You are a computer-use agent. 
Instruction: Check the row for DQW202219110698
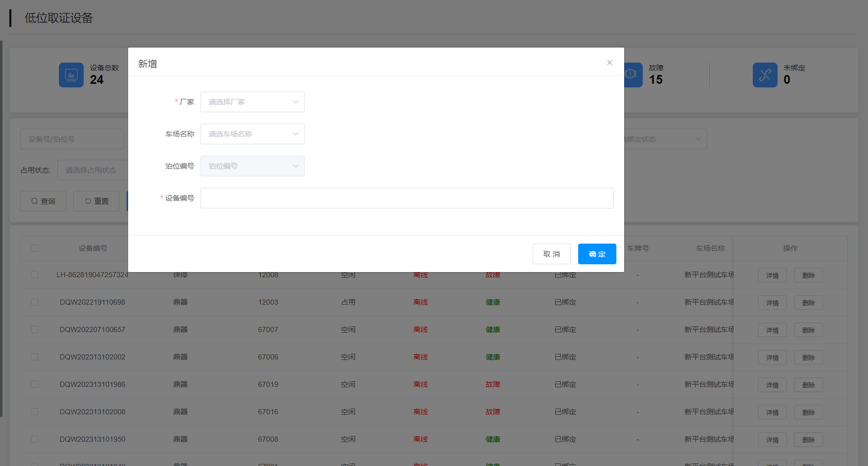(35, 302)
